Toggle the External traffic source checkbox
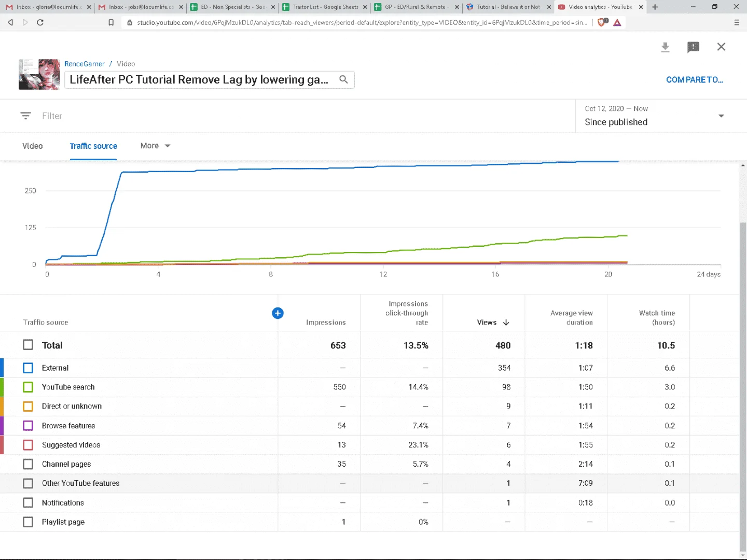747x560 pixels. 28,368
